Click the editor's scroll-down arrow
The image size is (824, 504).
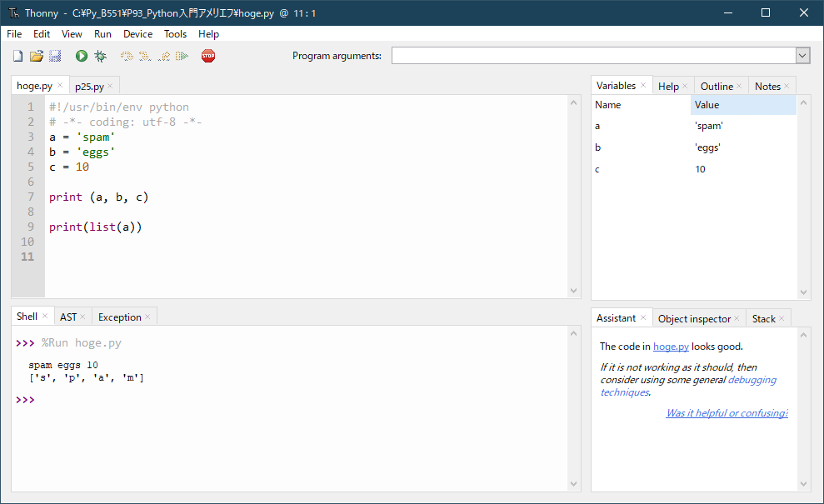click(x=573, y=291)
